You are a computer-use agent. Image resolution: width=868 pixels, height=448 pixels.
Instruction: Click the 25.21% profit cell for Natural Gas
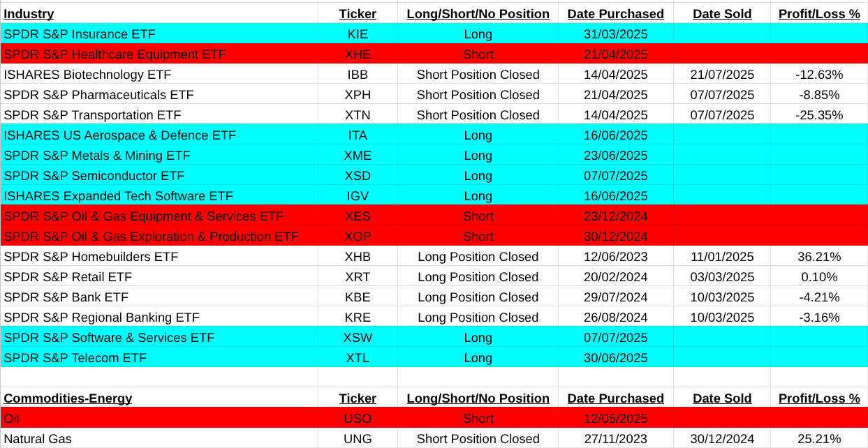(819, 439)
